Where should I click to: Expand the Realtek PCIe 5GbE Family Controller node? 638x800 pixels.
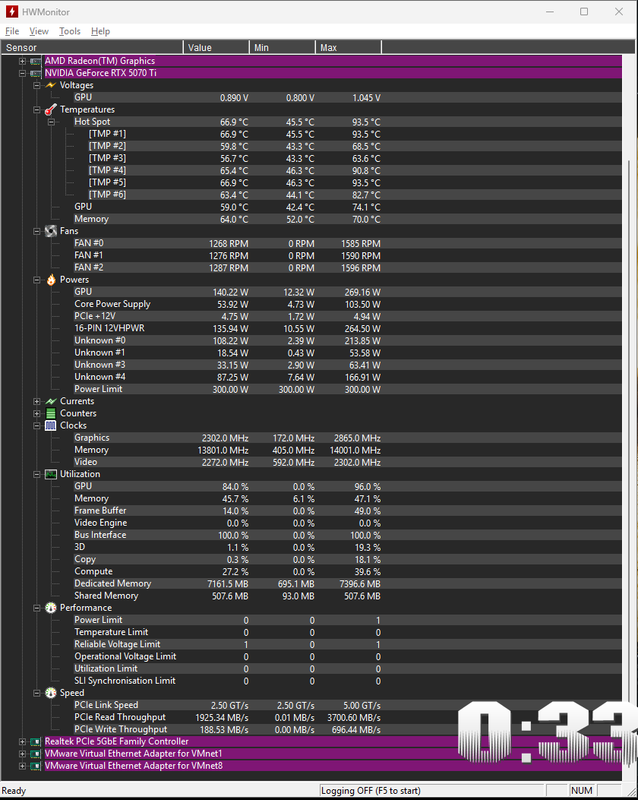[22, 742]
